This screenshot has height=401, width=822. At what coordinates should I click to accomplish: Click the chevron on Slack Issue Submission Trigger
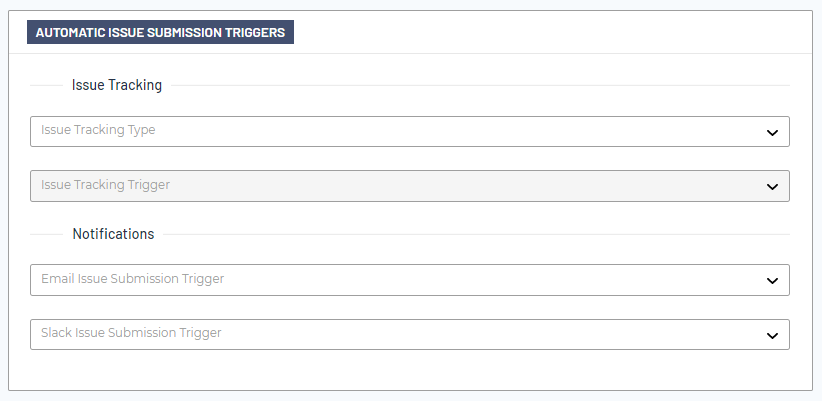pyautogui.click(x=771, y=335)
